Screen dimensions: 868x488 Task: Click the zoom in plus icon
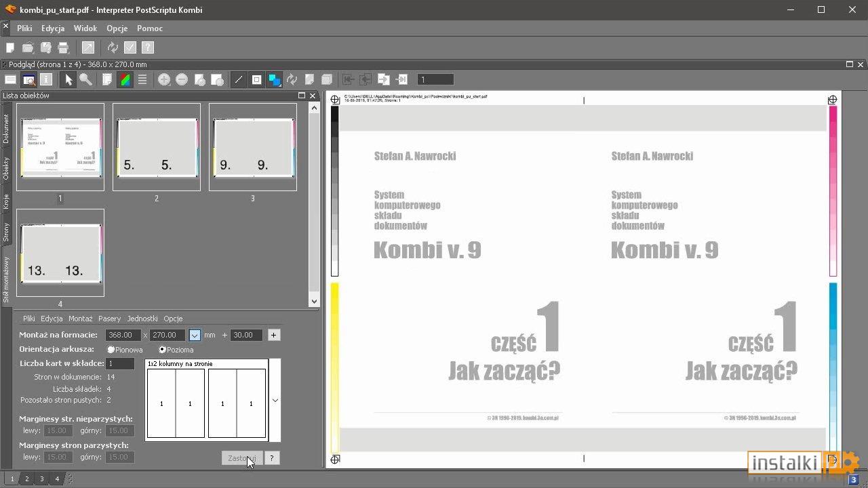tap(164, 79)
